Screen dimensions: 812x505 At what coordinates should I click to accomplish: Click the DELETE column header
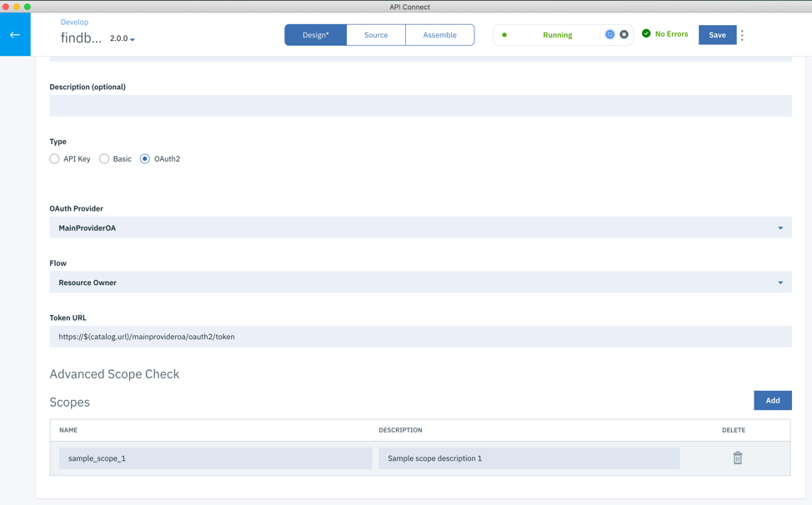pos(734,430)
